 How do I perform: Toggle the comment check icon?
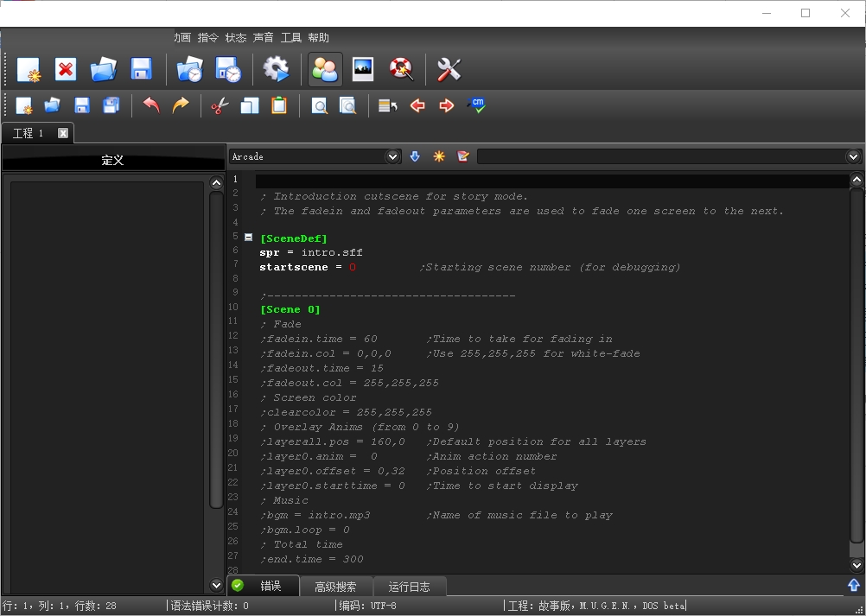pos(475,105)
